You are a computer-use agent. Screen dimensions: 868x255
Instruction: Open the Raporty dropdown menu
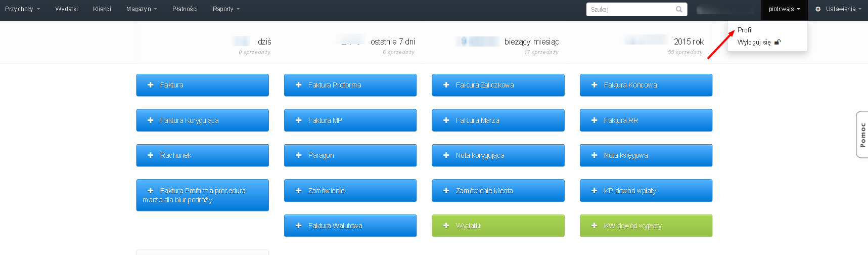(226, 9)
